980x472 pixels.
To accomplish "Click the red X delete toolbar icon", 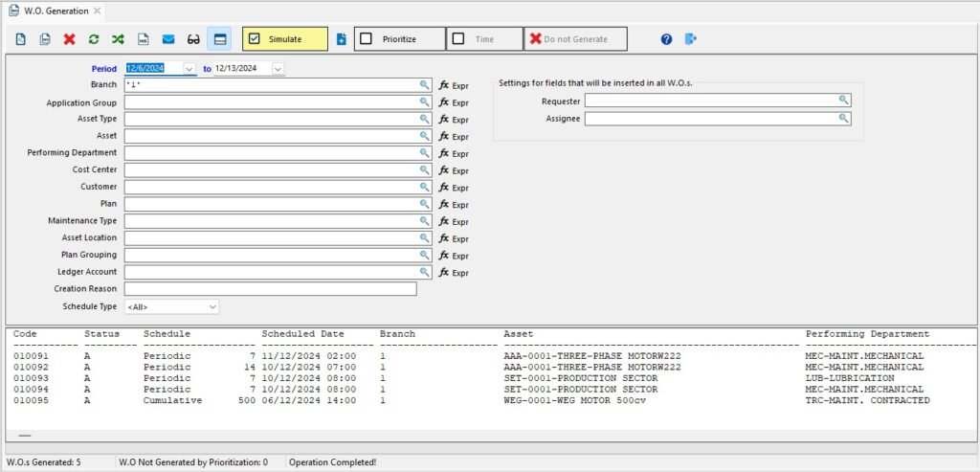I will pyautogui.click(x=69, y=38).
